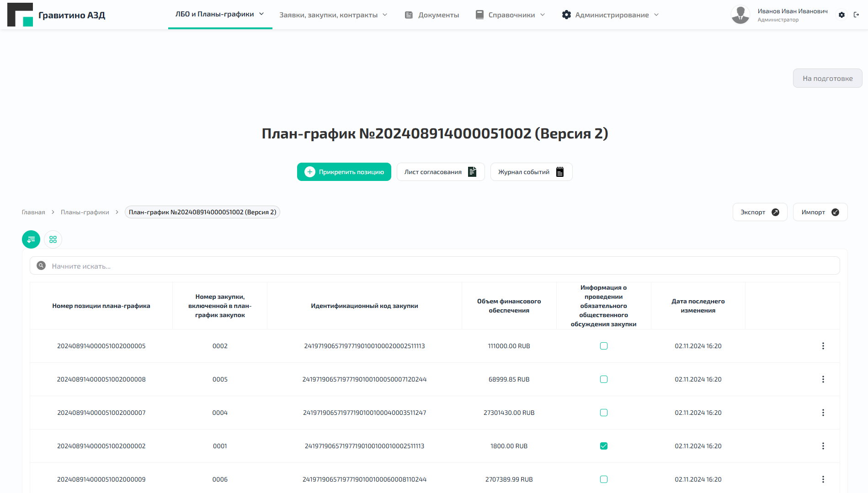Open the Администрирование menu
This screenshot has height=493, width=868.
(x=612, y=14)
